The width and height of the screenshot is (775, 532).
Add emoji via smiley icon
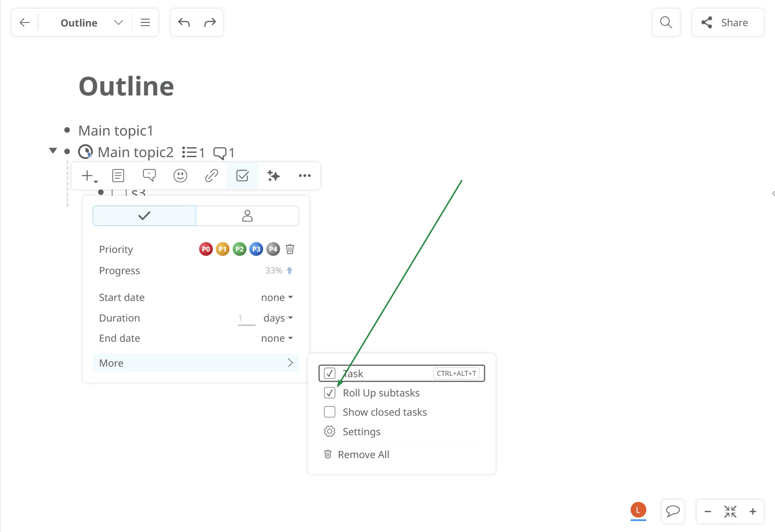point(180,176)
